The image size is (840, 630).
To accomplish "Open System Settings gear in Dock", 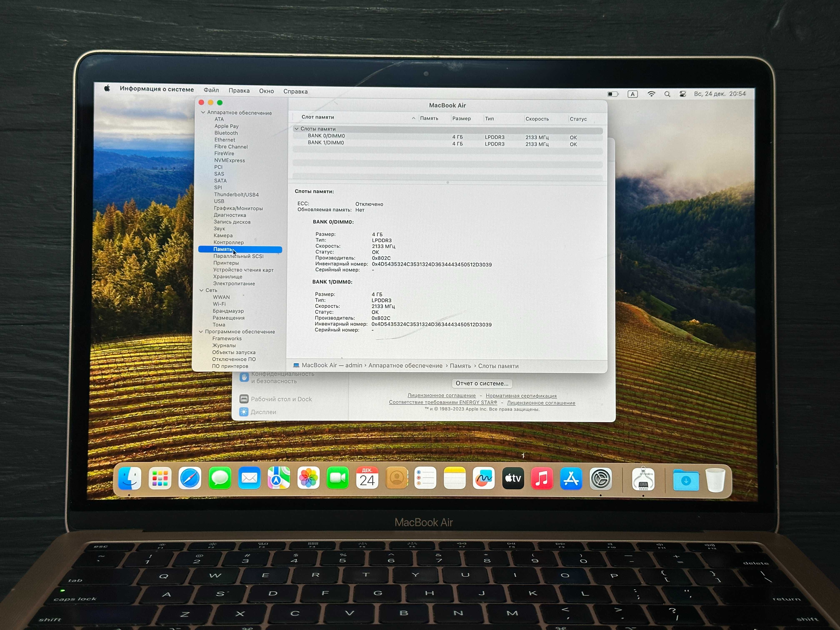I will click(x=600, y=479).
